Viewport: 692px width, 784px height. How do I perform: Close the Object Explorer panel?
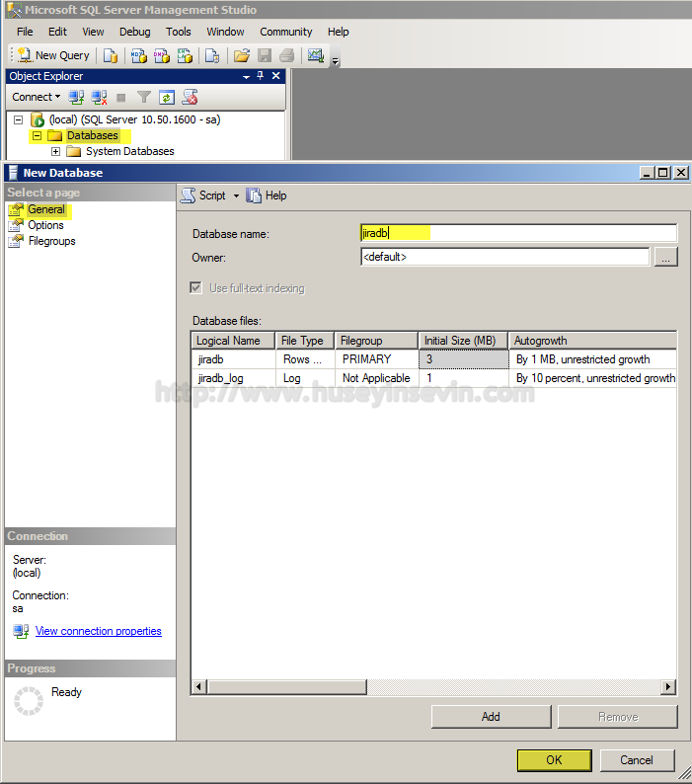click(276, 75)
